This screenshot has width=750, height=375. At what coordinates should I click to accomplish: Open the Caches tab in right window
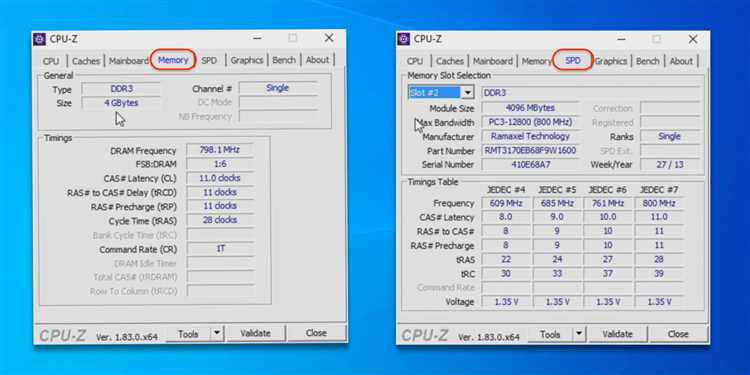(450, 62)
